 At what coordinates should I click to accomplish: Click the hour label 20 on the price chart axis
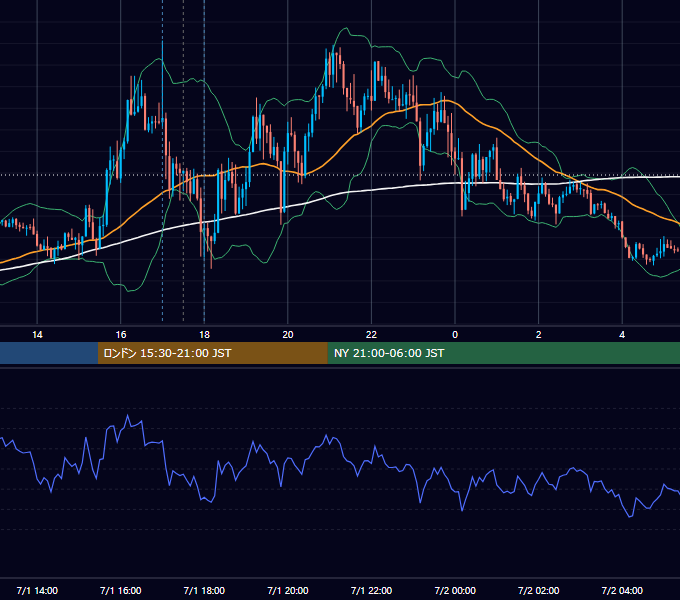[288, 335]
